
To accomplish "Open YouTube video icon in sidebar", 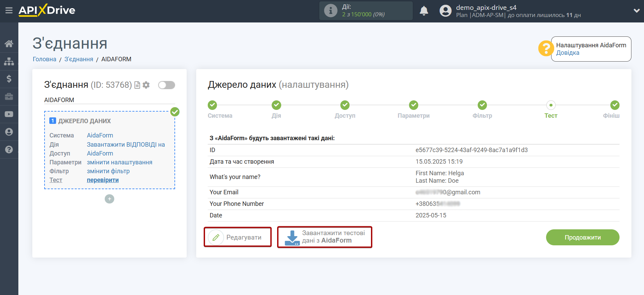I will 9,114.
